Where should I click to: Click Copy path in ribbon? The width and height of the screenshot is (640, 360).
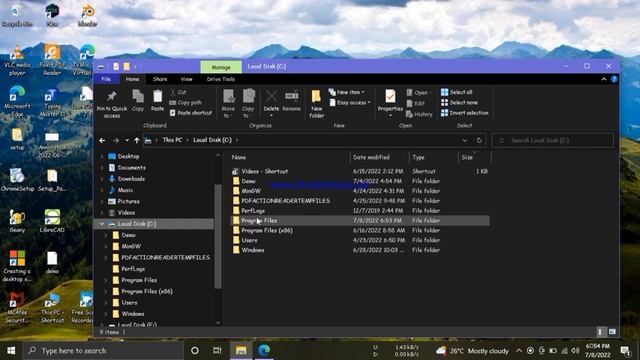click(186, 102)
